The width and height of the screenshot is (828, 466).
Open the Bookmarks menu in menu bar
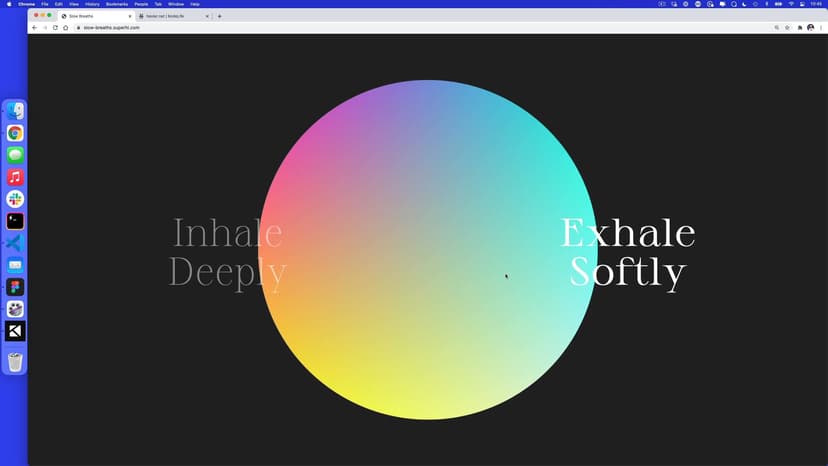click(119, 4)
